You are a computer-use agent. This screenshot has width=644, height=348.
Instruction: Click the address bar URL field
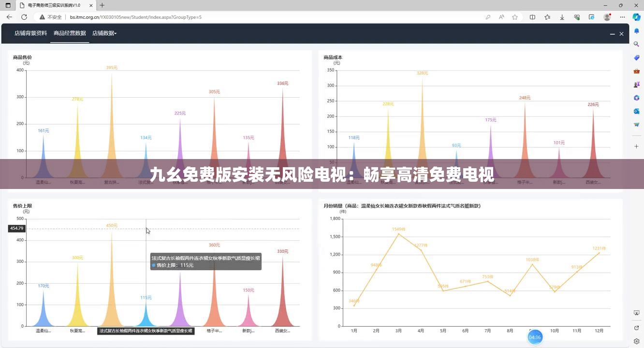click(271, 17)
